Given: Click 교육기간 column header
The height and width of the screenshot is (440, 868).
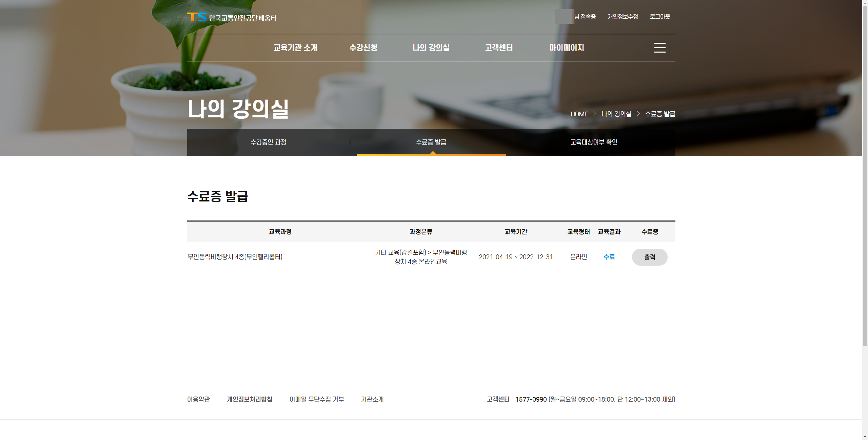Looking at the screenshot, I should tap(516, 232).
